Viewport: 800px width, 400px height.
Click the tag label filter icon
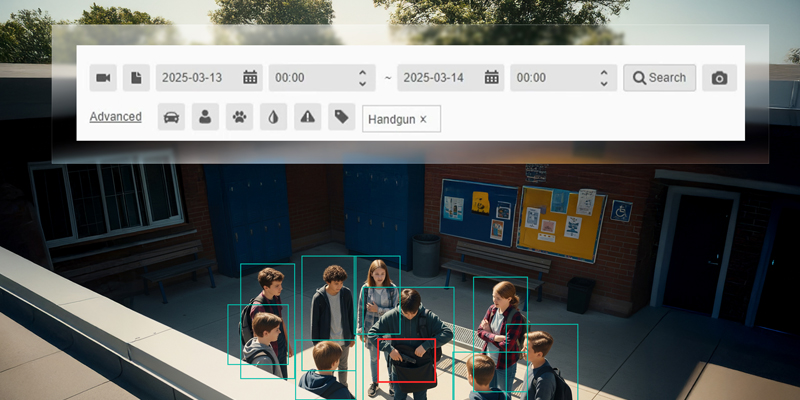(x=341, y=117)
